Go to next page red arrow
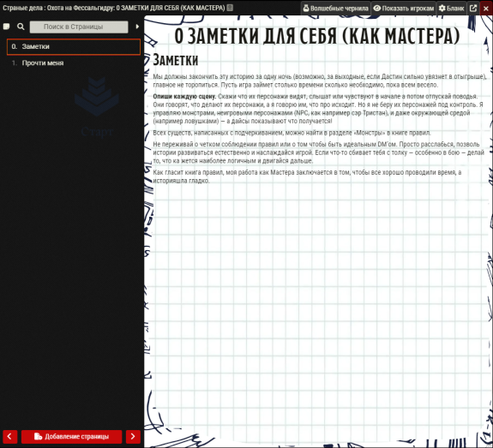 (x=133, y=436)
